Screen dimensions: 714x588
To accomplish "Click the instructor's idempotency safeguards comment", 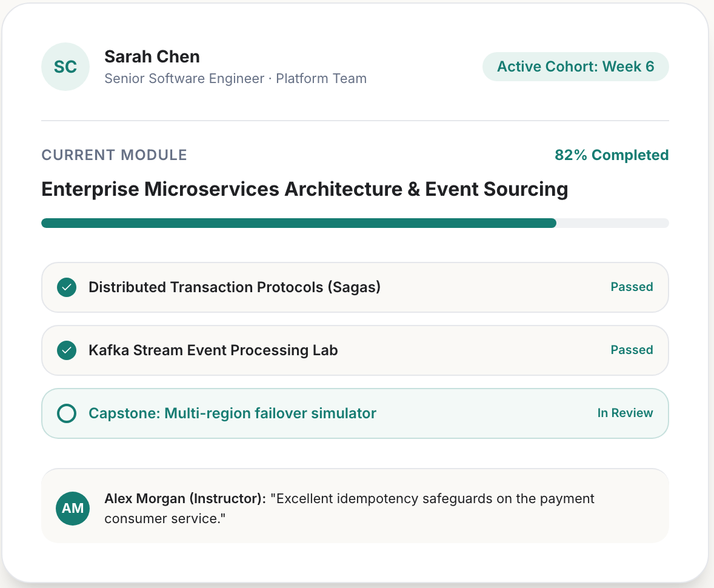I will click(349, 509).
